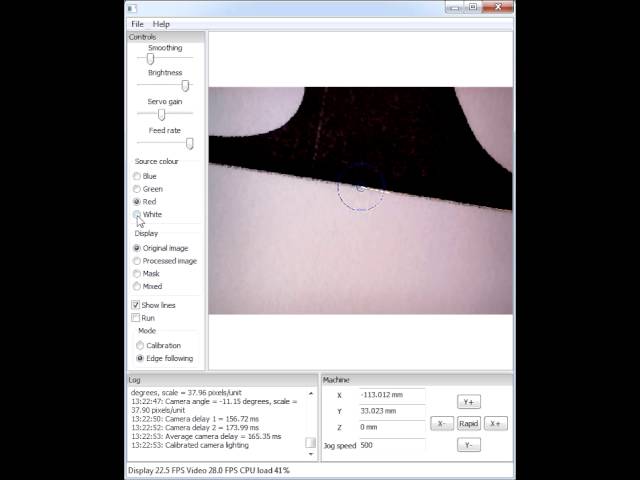
Task: Click the Jog speed input field
Action: 392,445
